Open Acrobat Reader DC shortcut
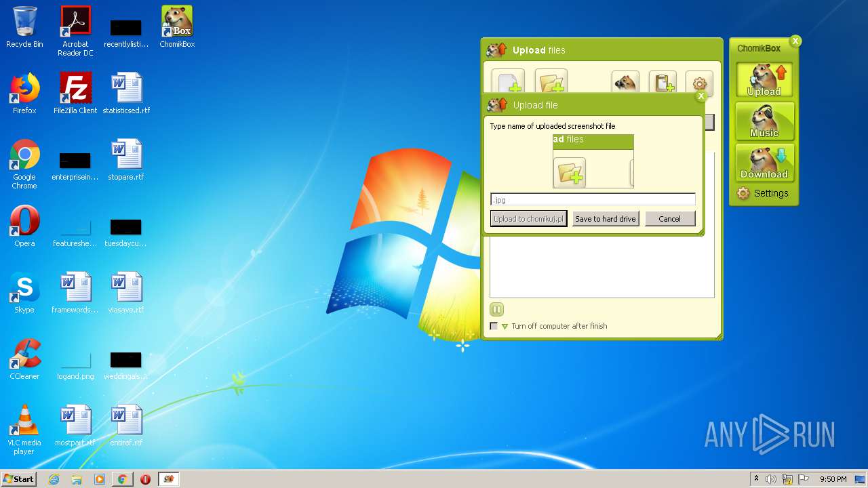The width and height of the screenshot is (868, 488). click(75, 31)
